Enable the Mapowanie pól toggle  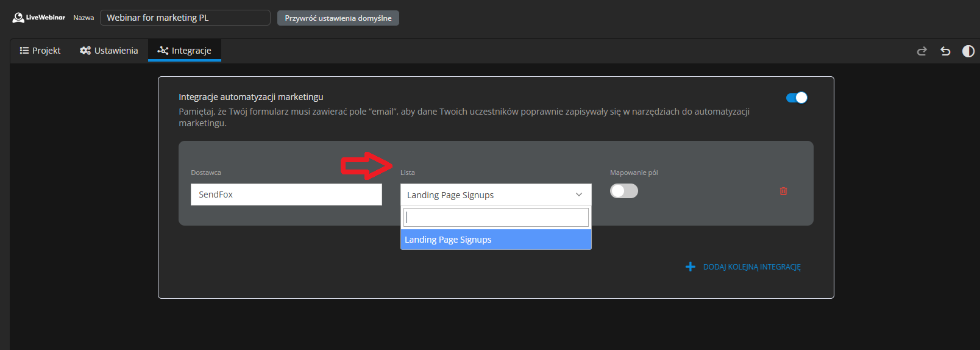(623, 191)
